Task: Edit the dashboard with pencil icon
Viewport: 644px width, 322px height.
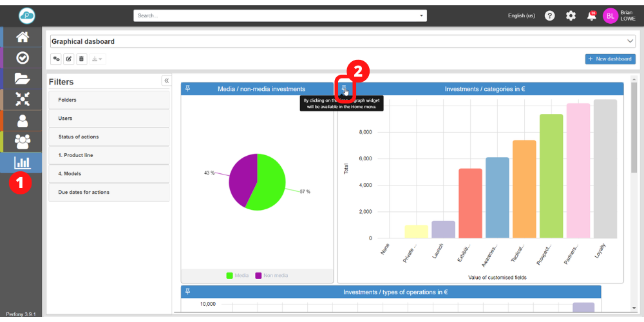Action: tap(69, 59)
